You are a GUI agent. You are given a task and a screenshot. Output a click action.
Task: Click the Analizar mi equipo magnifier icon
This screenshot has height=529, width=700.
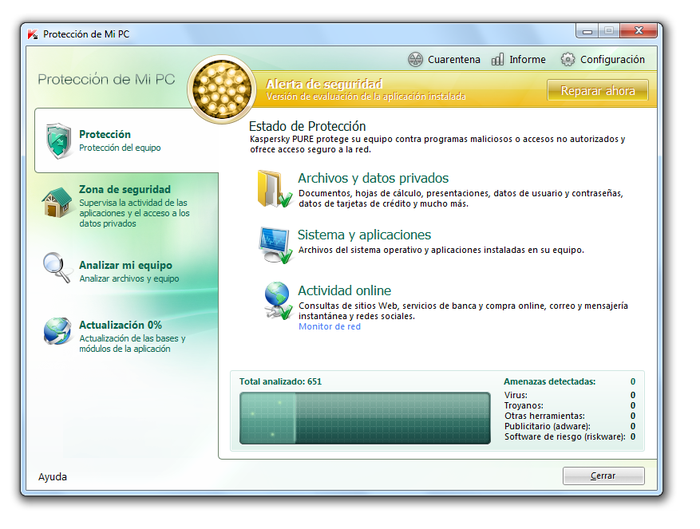coord(58,267)
